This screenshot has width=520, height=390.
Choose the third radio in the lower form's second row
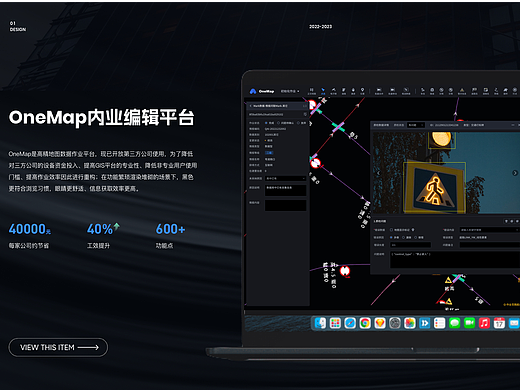pyautogui.click(x=416, y=237)
